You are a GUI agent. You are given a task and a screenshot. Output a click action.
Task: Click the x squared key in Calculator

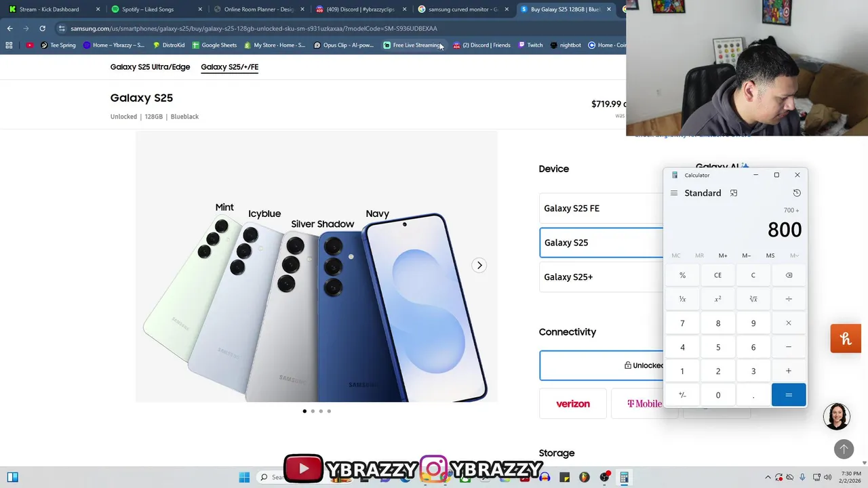click(x=718, y=299)
